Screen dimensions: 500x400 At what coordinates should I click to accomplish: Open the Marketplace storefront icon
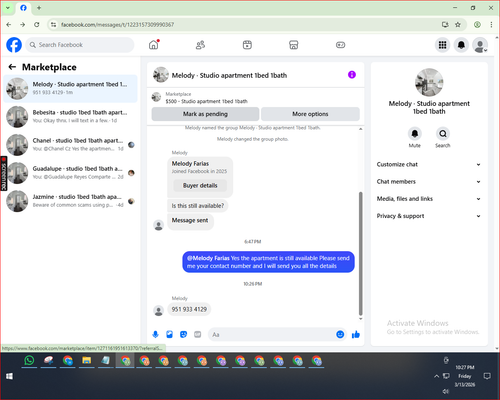point(294,45)
